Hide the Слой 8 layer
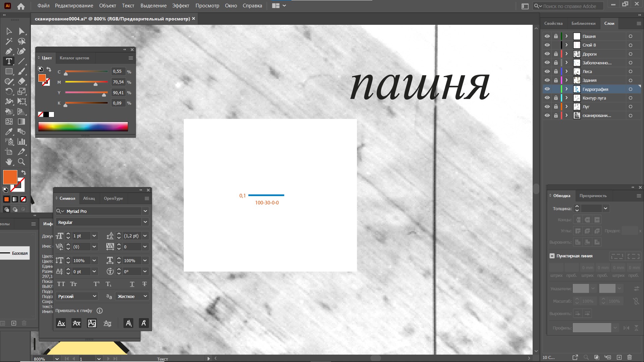 pos(547,45)
